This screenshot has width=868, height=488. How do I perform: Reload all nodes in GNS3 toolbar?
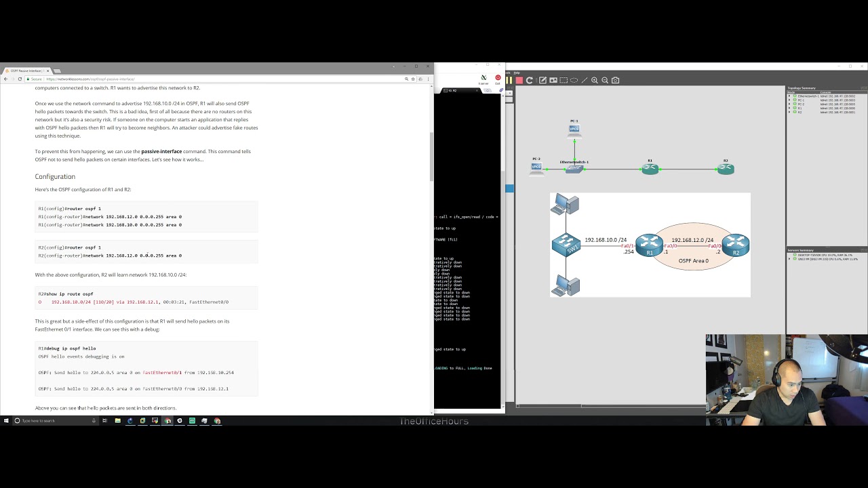click(530, 80)
